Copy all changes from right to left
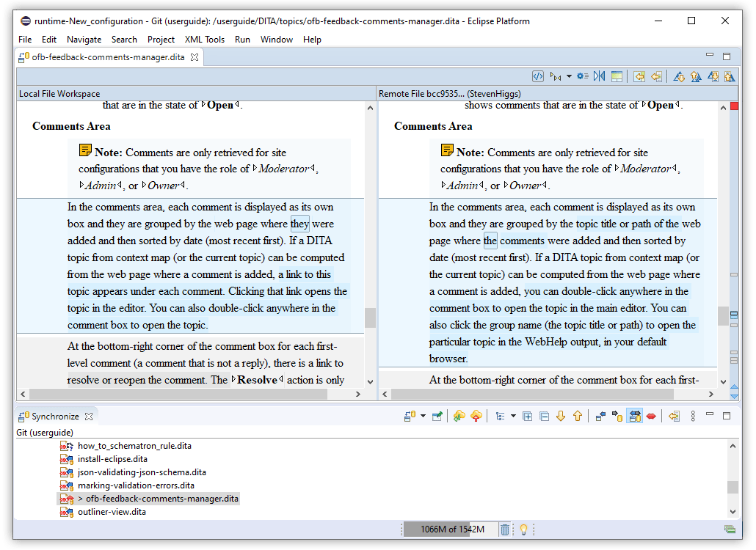The height and width of the screenshot is (550, 756). coord(639,76)
